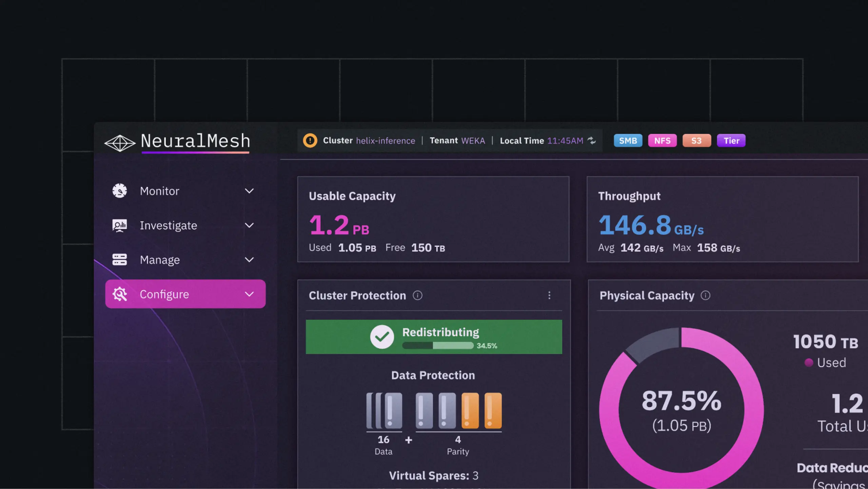Click the Tier badge button
The width and height of the screenshot is (868, 489).
(731, 140)
